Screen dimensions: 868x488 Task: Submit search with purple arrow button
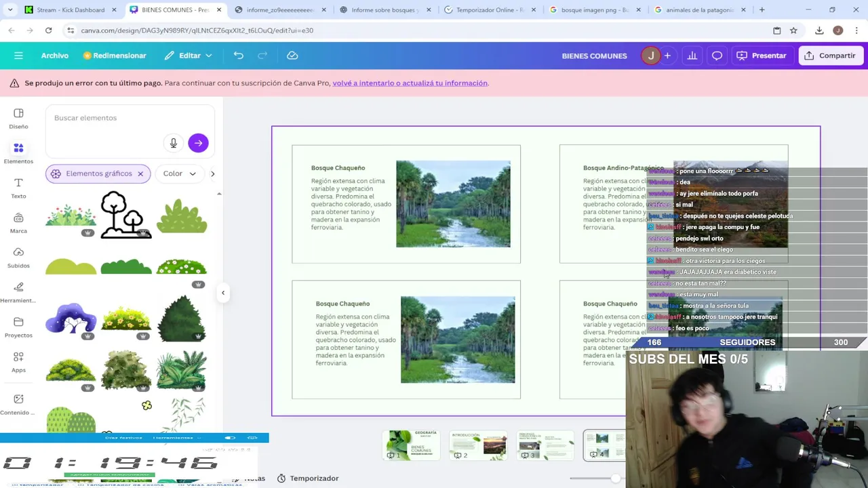point(198,143)
